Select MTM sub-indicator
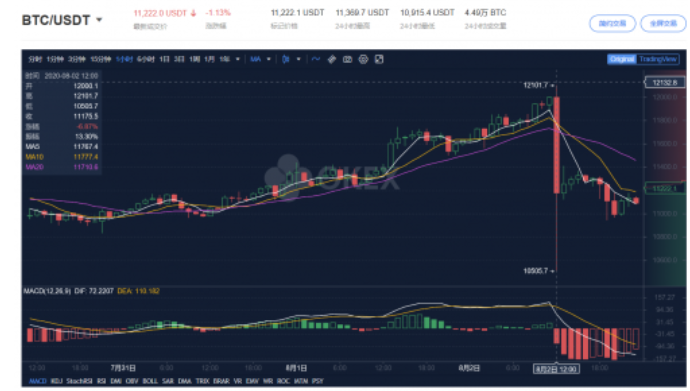This screenshot has height=391, width=690. point(301,381)
